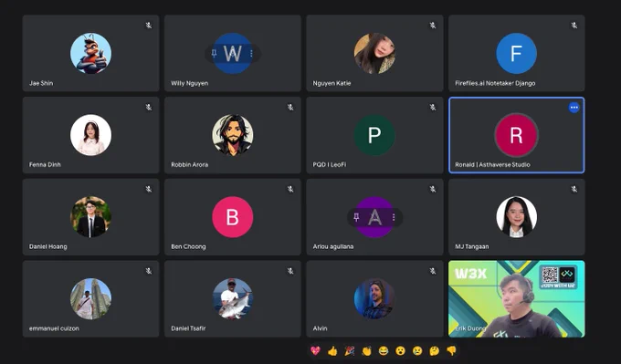The width and height of the screenshot is (621, 364).
Task: Send the thinking face reaction
Action: tap(435, 350)
